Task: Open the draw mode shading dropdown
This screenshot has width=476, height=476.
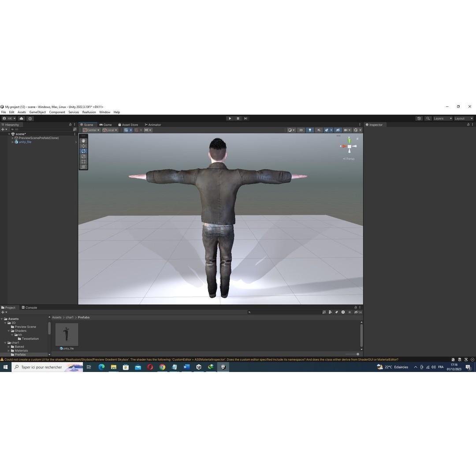Action: (x=291, y=130)
